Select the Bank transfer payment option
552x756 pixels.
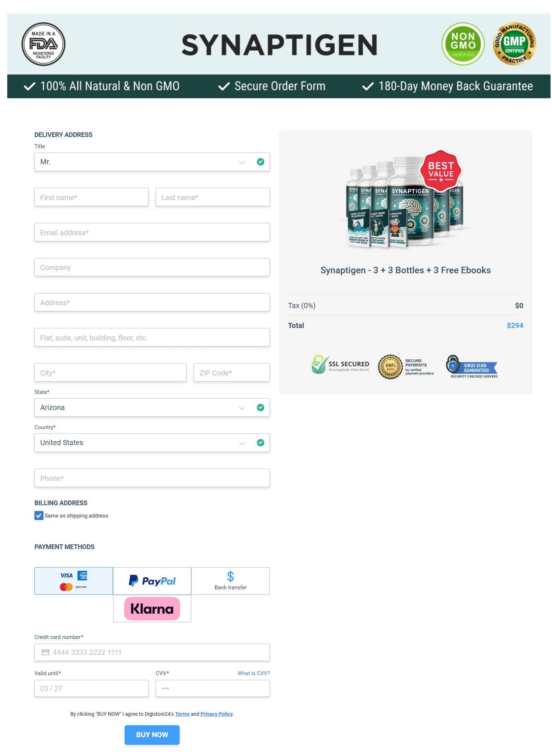coord(230,581)
